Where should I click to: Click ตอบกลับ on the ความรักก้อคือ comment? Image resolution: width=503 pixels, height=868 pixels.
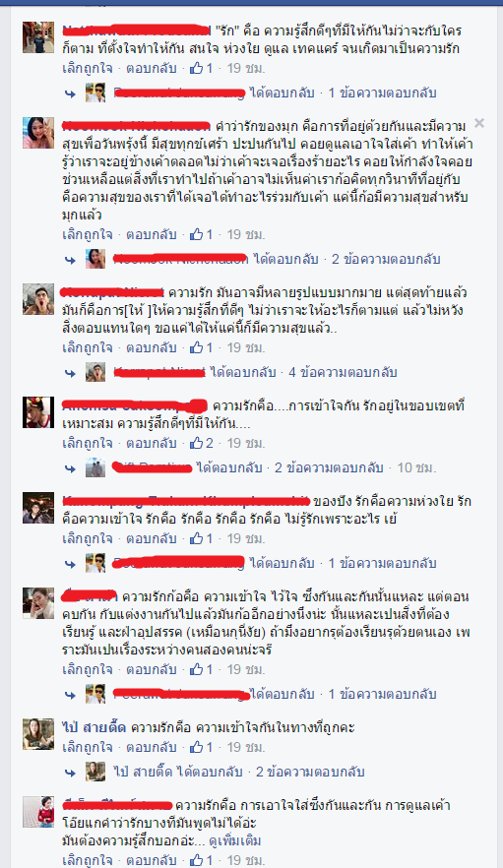point(152,669)
